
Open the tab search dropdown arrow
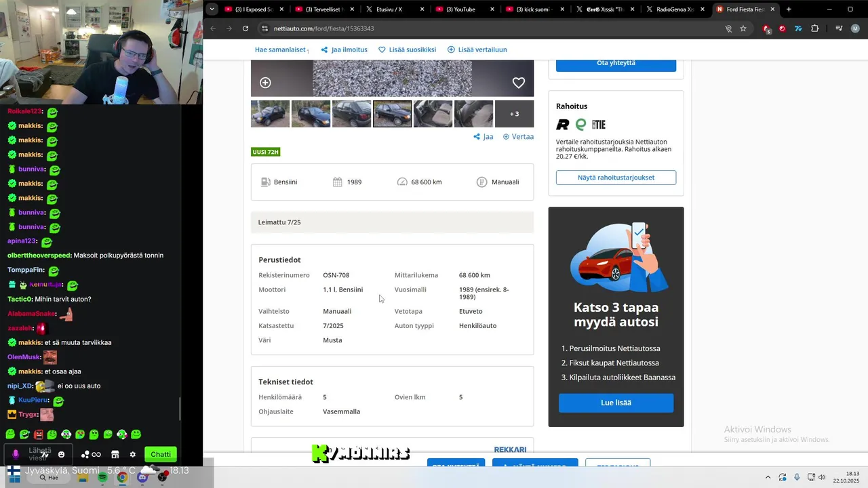point(212,9)
